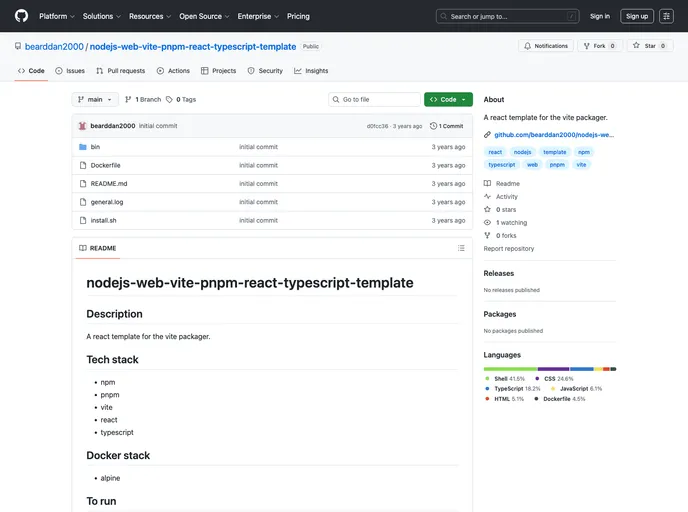
Task: Click the GitHub logo icon
Action: tap(22, 16)
